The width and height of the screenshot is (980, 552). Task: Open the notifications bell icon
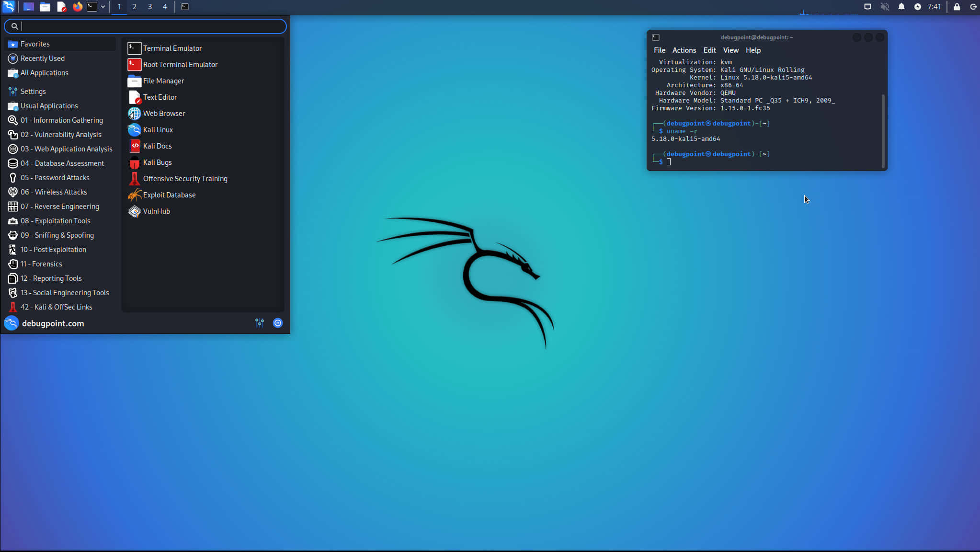point(901,7)
